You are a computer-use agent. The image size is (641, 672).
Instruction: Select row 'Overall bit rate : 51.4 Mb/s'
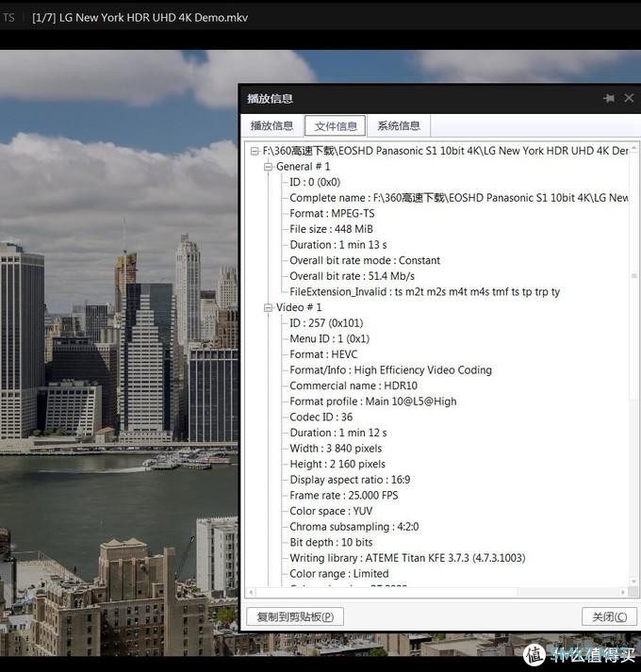tap(352, 276)
